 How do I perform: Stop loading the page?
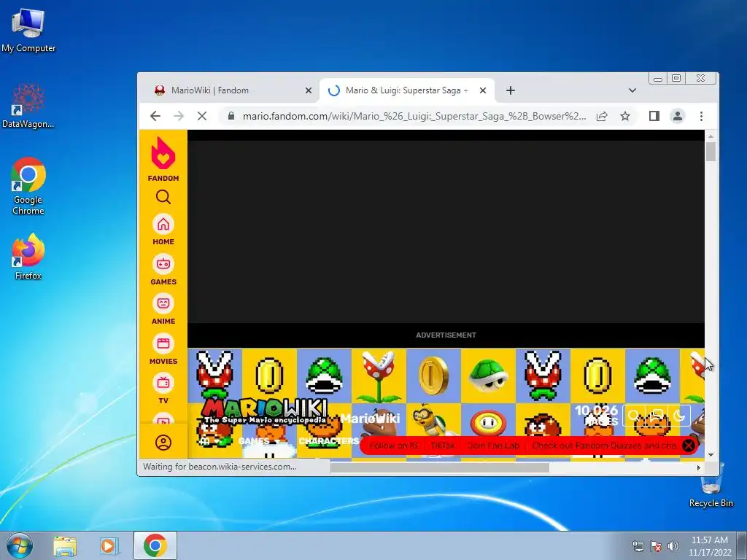click(x=202, y=116)
